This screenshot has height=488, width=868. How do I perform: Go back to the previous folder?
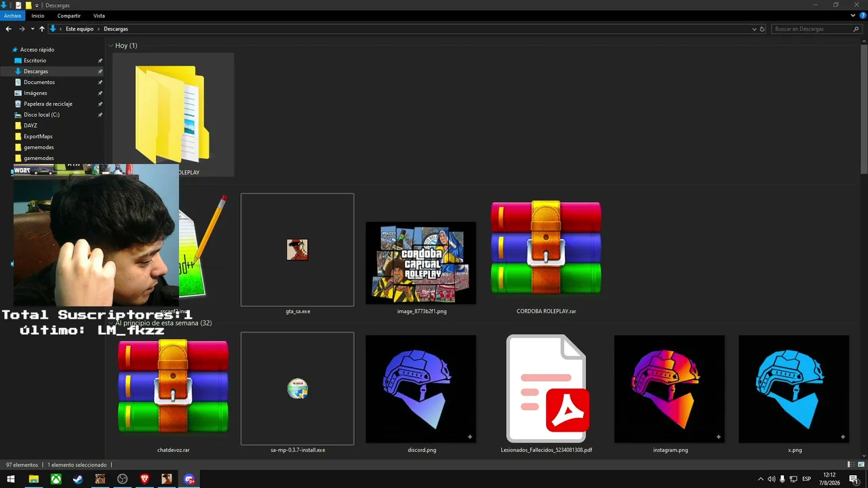coord(8,29)
